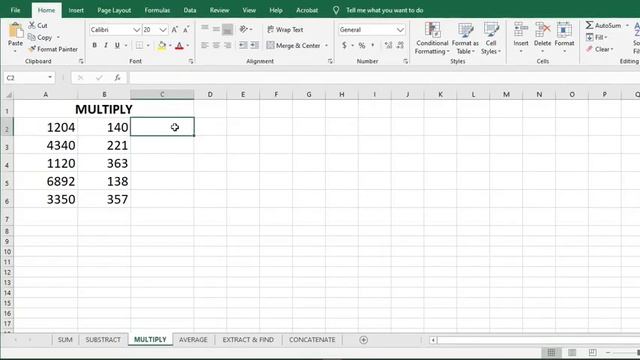Click the Decrease Decimal icon
The height and width of the screenshot is (360, 640).
coord(400,45)
